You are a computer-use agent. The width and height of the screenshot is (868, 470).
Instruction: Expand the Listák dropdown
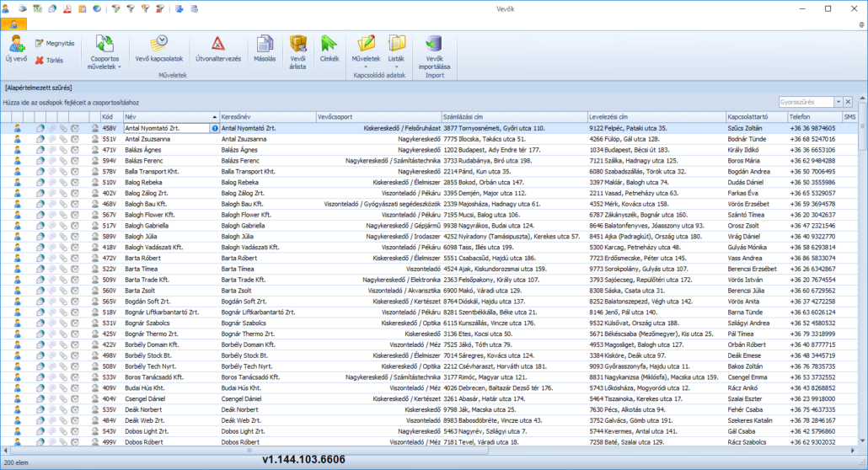[396, 52]
